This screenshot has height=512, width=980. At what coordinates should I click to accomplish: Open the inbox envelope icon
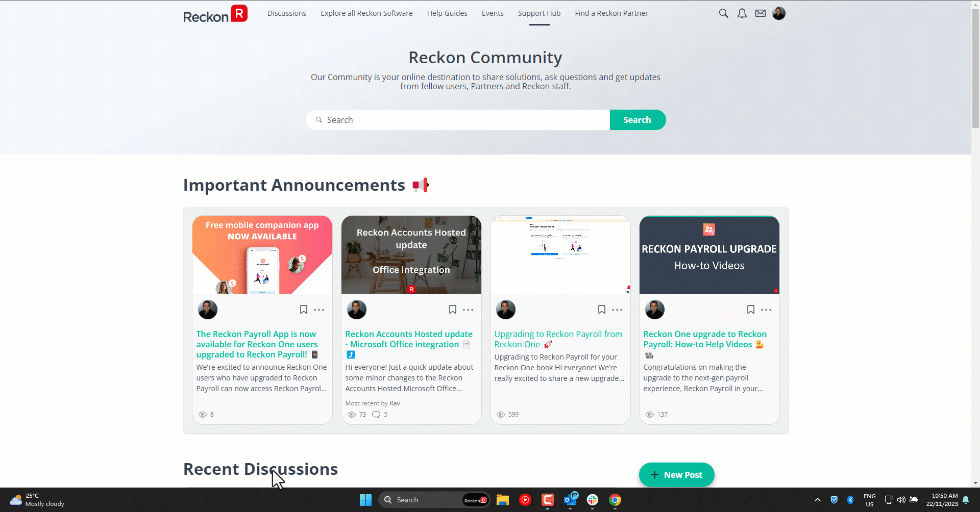[x=761, y=13]
